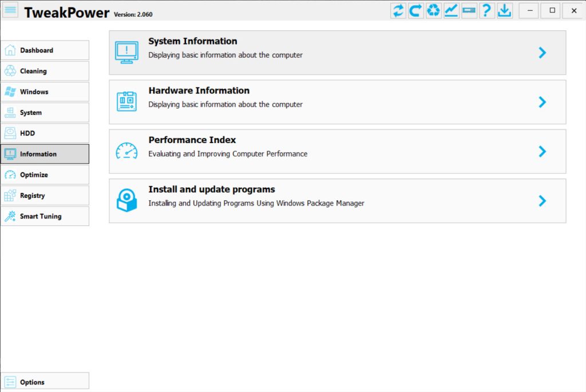586x392 pixels.
Task: Expand the System Information chevron arrow
Action: (x=543, y=53)
